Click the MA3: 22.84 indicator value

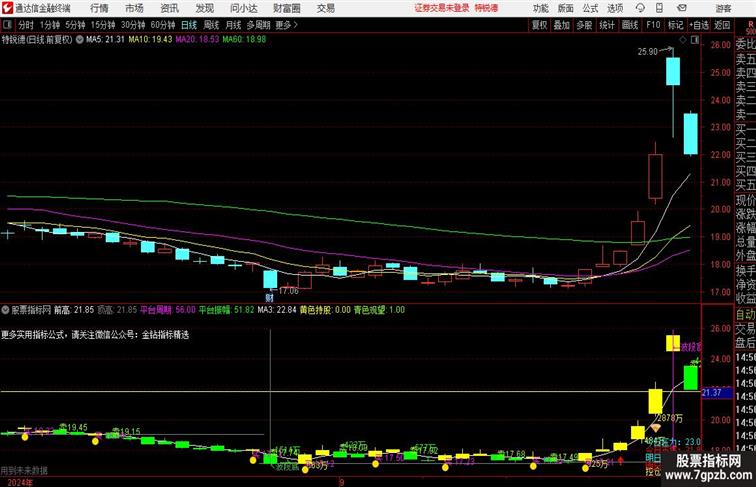pos(277,310)
